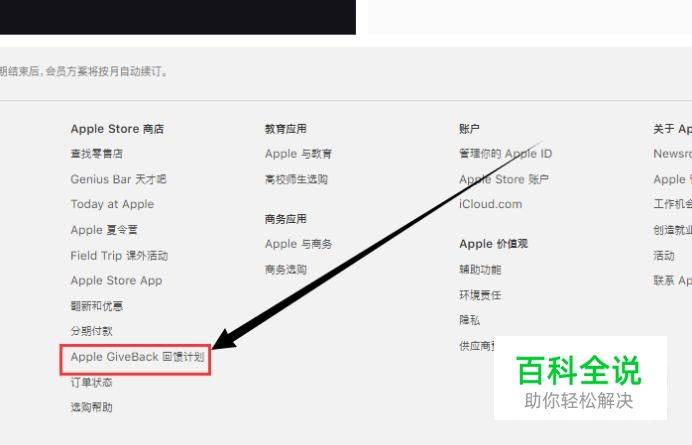Open Apple GiveBack 回馈计划 link
Screen dimensions: 692x445
137,357
